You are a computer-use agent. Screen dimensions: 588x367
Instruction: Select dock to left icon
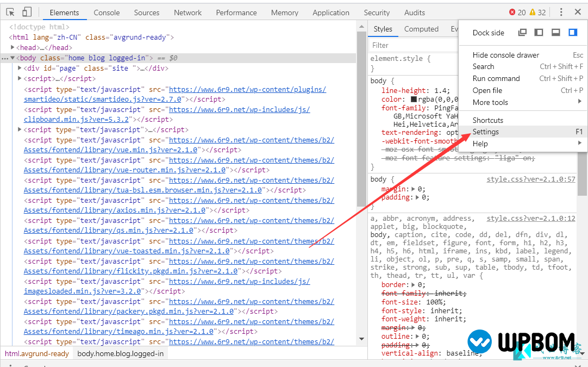(x=539, y=32)
